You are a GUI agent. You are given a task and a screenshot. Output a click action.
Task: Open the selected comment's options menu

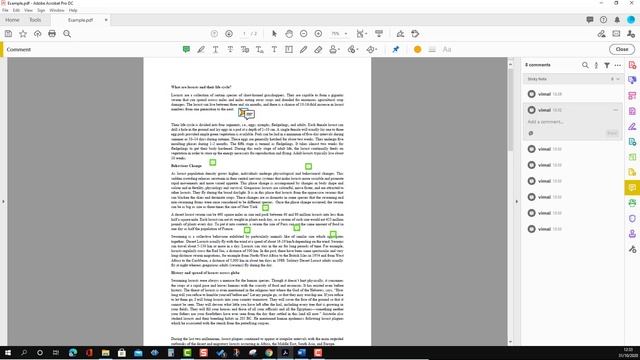tap(616, 110)
